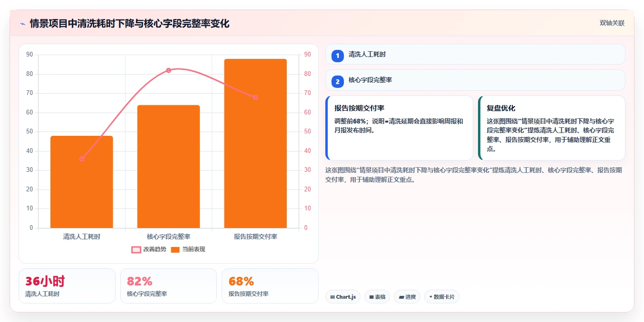The image size is (644, 322).
Task: Click the icon in the 表格 tag
Action: (371, 297)
